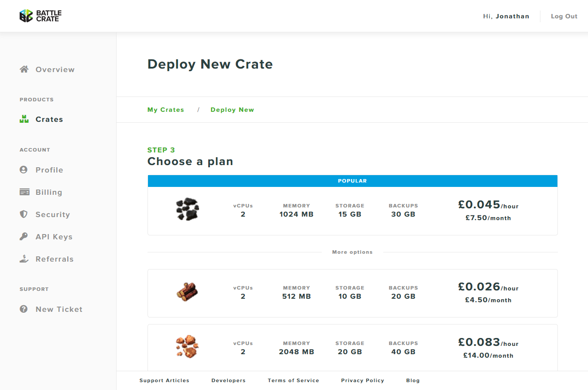Click the blue POPULAR banner

[353, 181]
